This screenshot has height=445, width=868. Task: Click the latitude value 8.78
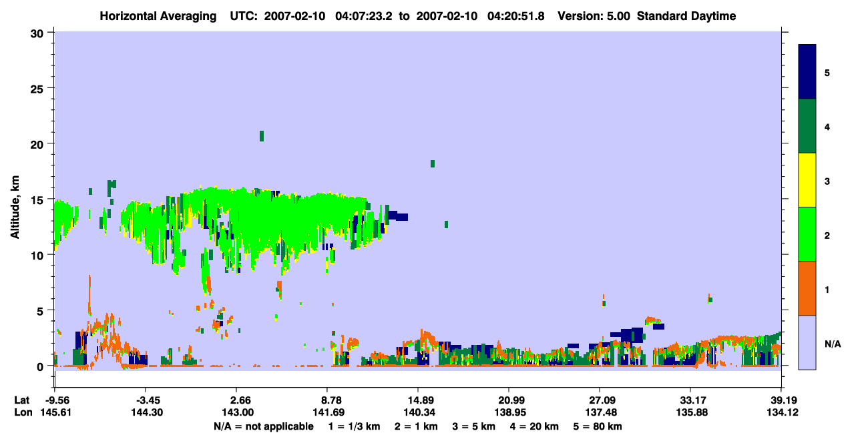tap(331, 400)
